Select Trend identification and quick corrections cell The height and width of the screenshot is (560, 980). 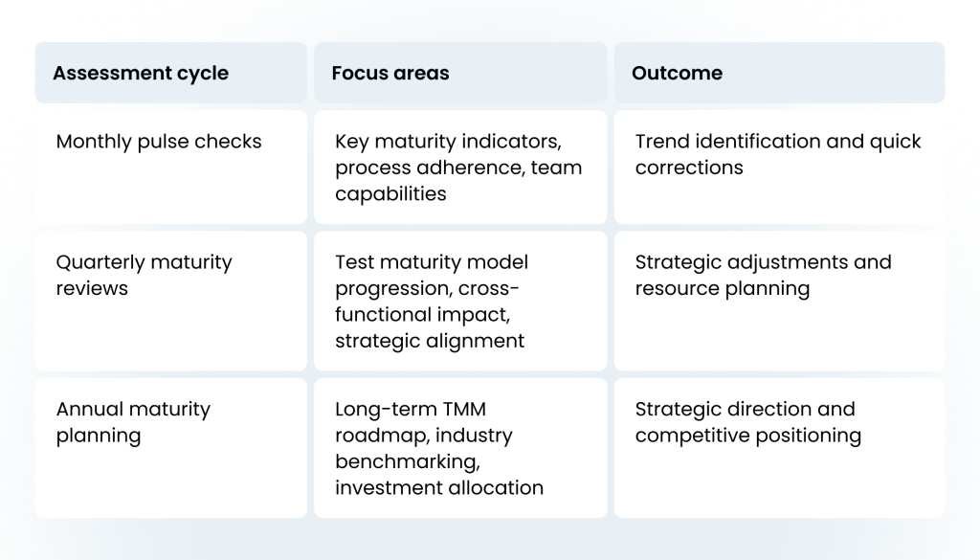tap(779, 167)
